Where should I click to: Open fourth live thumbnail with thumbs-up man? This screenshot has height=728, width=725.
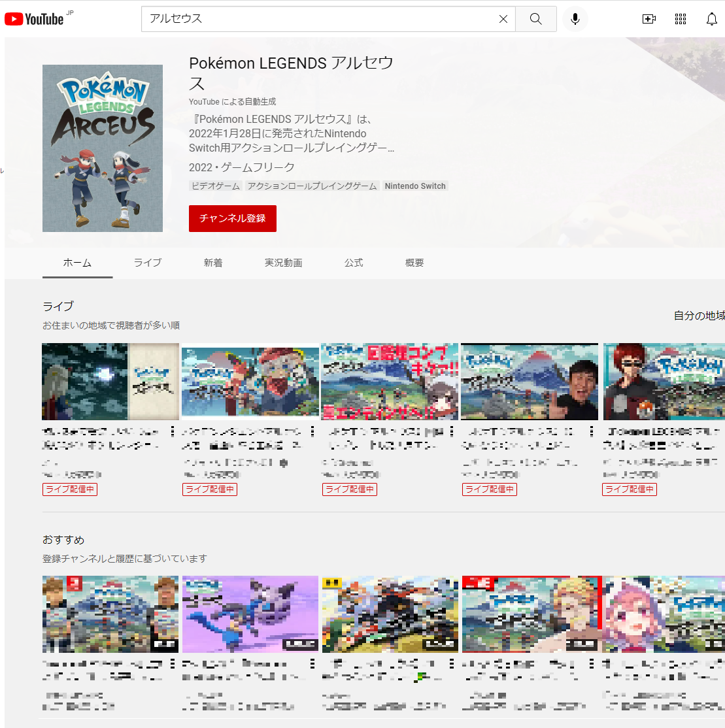tap(530, 382)
